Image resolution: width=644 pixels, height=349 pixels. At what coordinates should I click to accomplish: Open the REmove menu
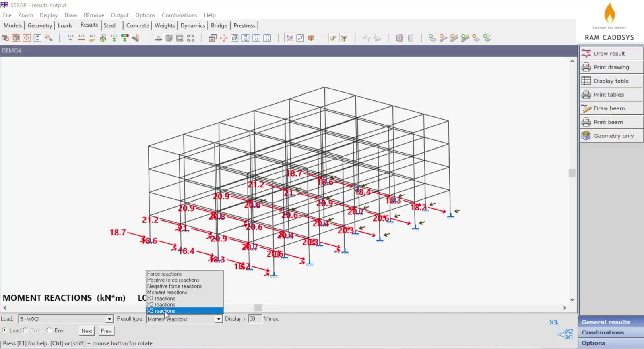click(94, 15)
